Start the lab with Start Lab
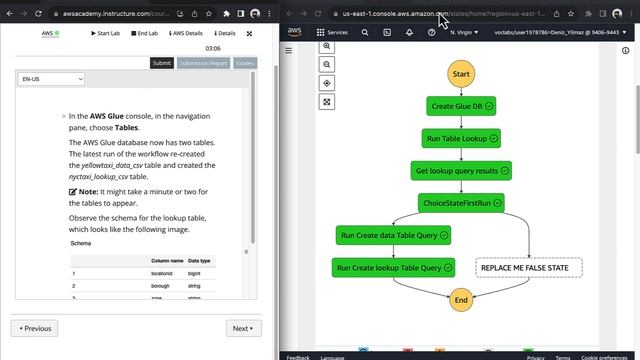 pyautogui.click(x=105, y=33)
